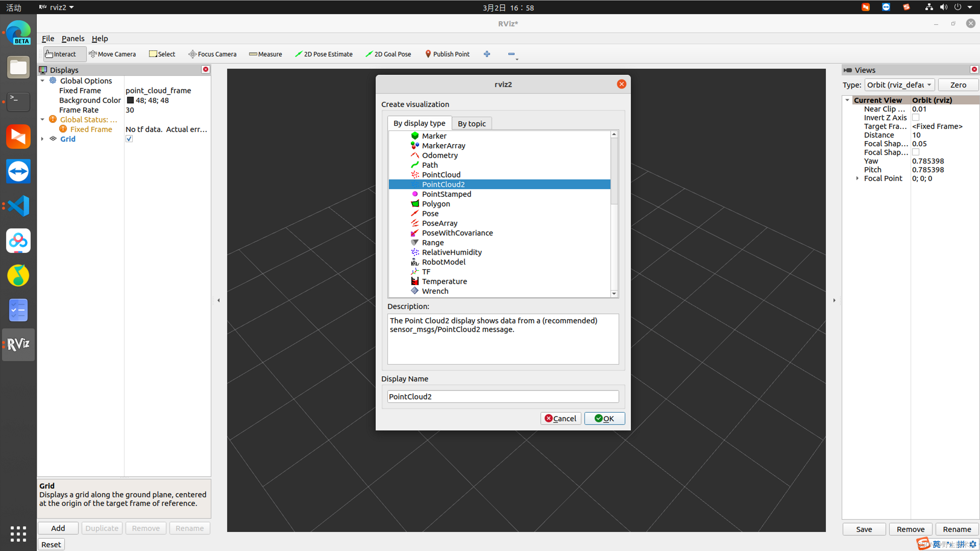Switch to By display type tab
Image resolution: width=980 pixels, height=551 pixels.
pos(419,123)
